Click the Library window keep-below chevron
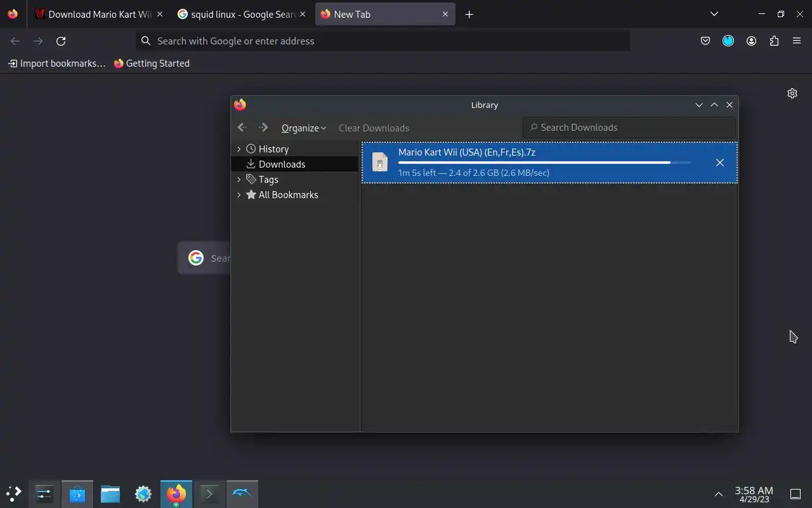Viewport: 812px width, 508px height. point(699,105)
